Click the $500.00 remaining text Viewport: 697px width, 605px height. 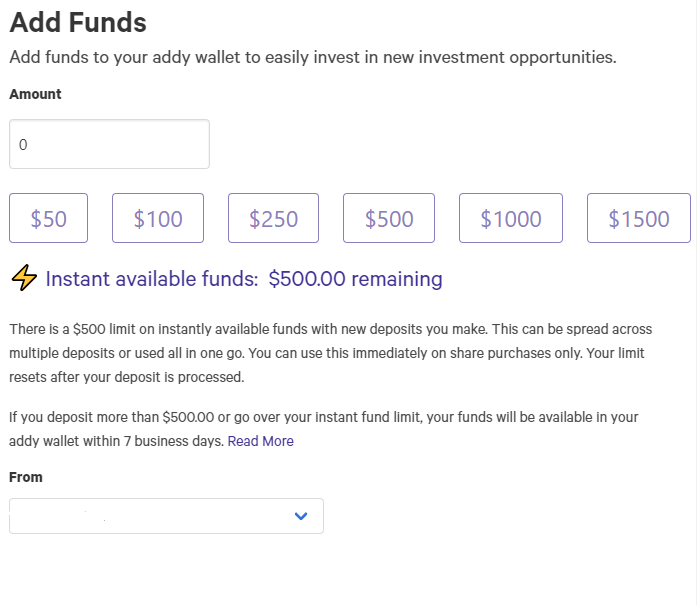355,279
